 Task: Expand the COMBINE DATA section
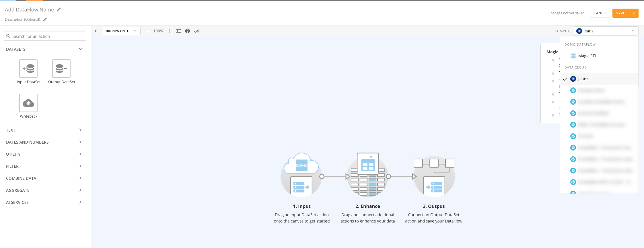coord(81,178)
